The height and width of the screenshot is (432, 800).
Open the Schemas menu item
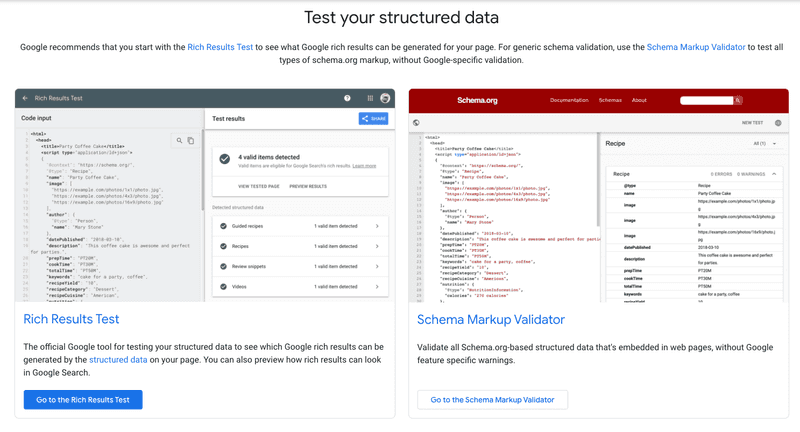click(x=610, y=100)
